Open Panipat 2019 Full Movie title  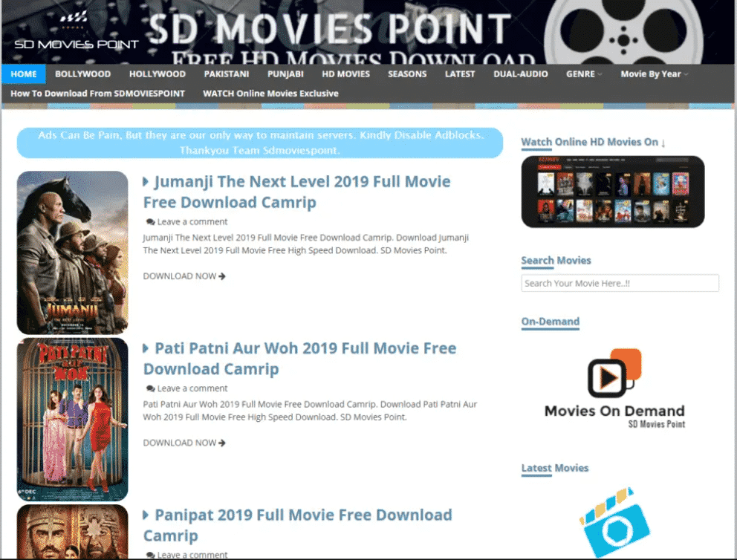point(297,525)
